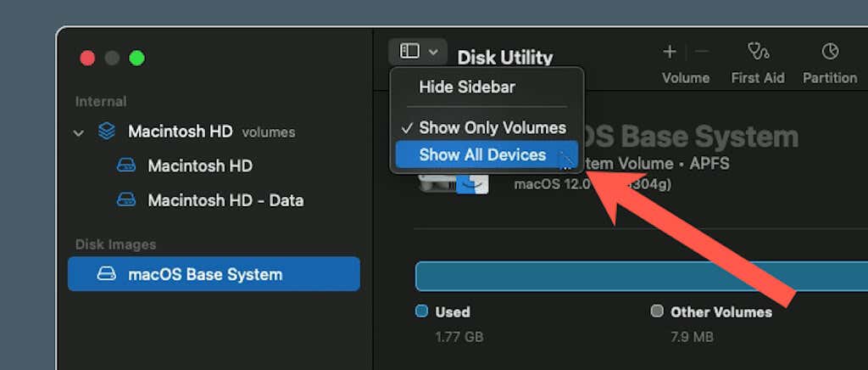Click the Macintosh HD volume group stack icon
The height and width of the screenshot is (370, 868).
(107, 132)
